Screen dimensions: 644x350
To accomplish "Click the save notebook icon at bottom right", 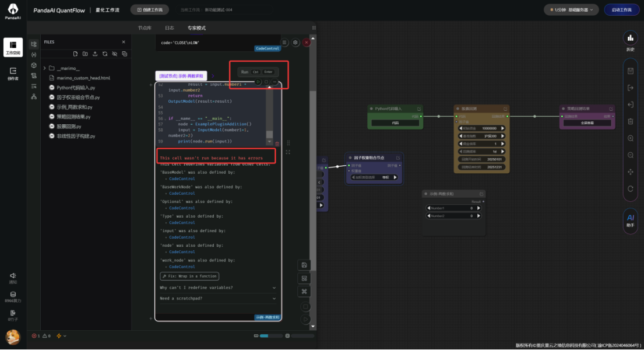I will pyautogui.click(x=304, y=265).
